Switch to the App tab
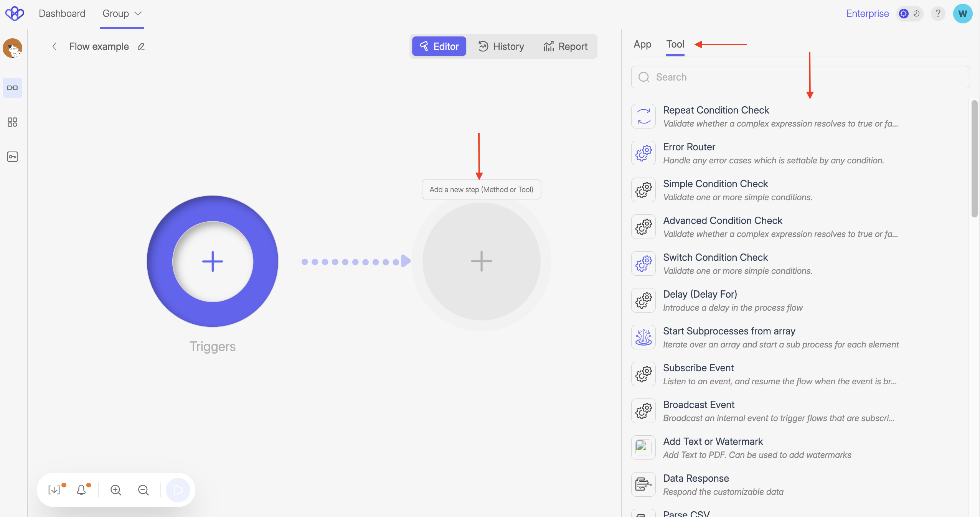The height and width of the screenshot is (517, 980). click(x=642, y=44)
